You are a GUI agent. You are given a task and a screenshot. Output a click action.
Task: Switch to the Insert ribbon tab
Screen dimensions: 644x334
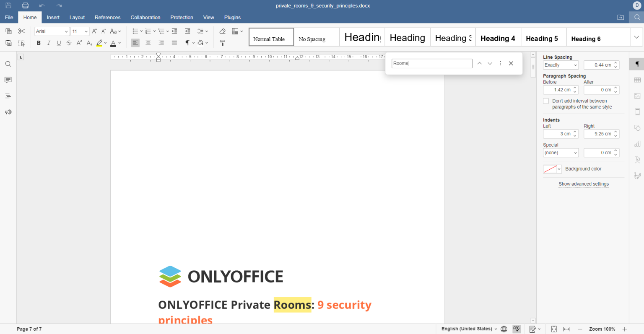pos(53,17)
